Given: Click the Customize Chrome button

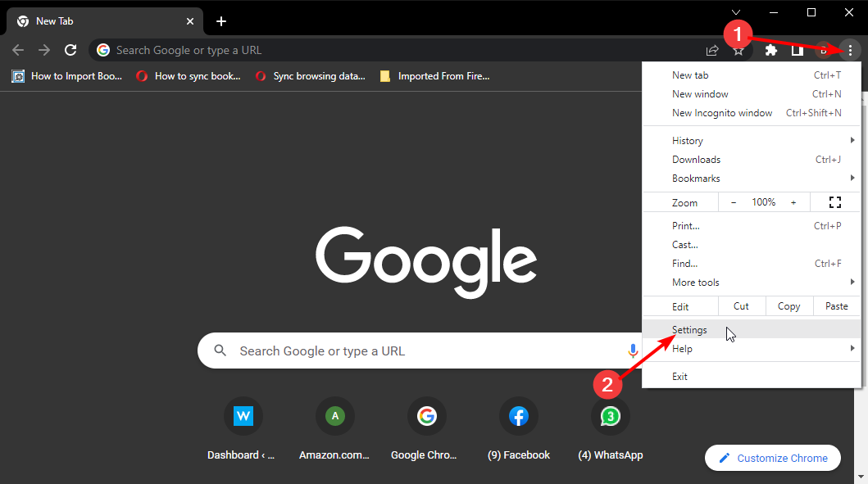Looking at the screenshot, I should coord(773,458).
